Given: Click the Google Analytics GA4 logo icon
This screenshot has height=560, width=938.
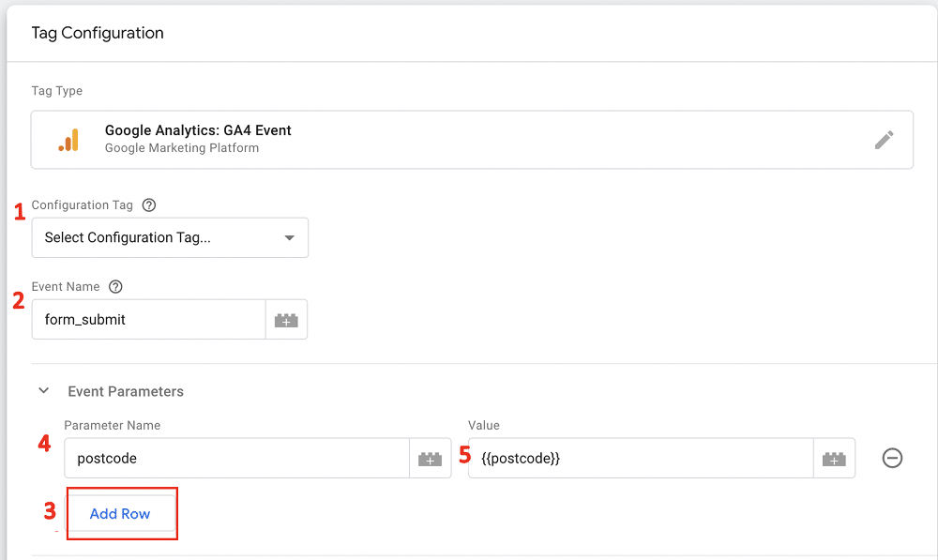Looking at the screenshot, I should coord(66,139).
